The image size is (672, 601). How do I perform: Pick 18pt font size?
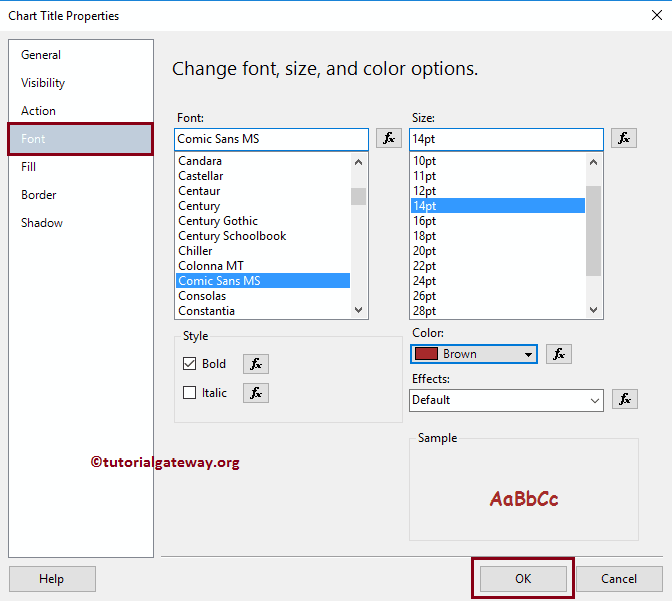[x=498, y=236]
